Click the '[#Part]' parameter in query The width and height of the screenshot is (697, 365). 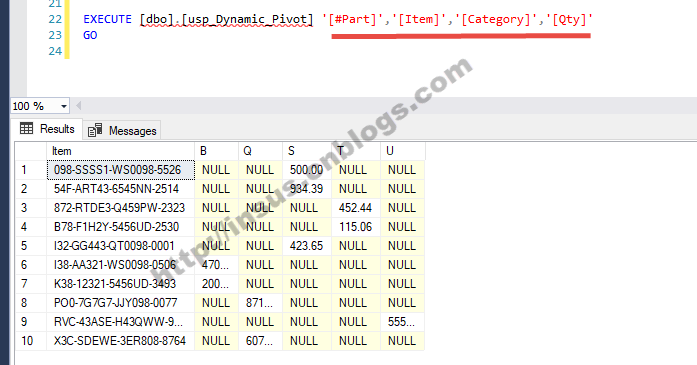(x=353, y=20)
